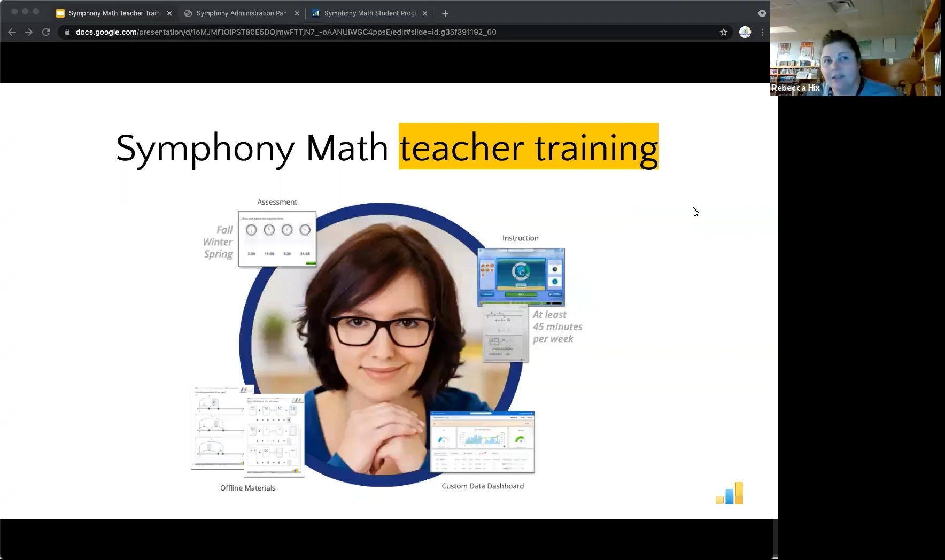This screenshot has height=560, width=945.
Task: Click the back navigation arrow
Action: (x=12, y=32)
